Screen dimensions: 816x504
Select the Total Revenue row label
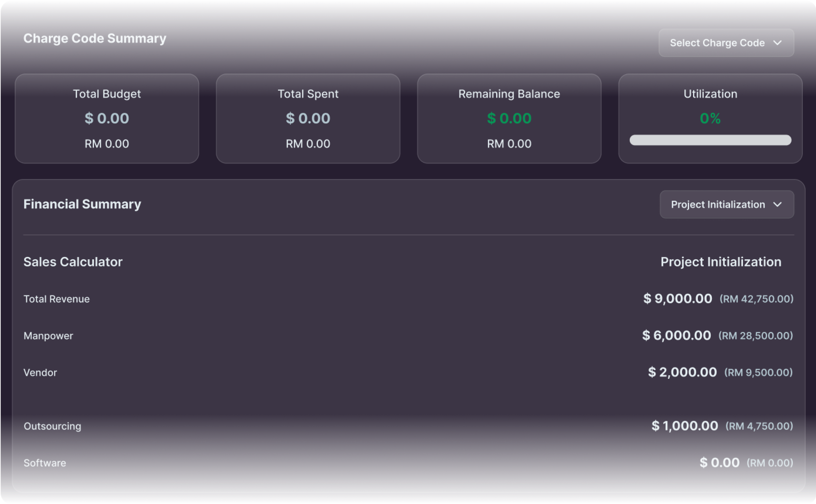click(x=57, y=299)
